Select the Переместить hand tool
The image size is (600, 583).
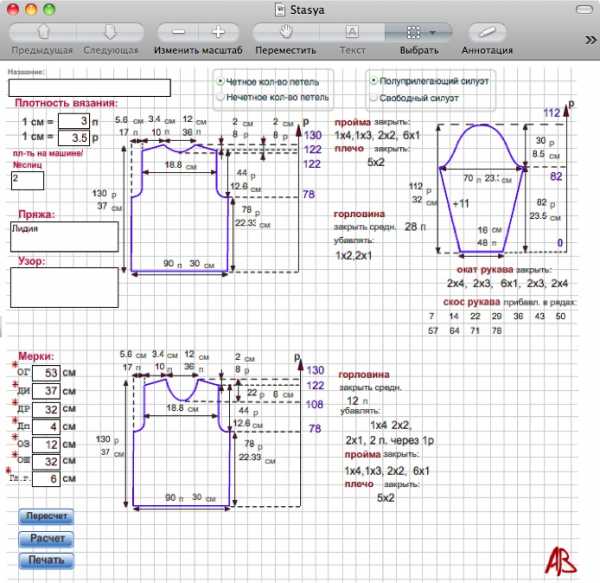click(x=286, y=32)
